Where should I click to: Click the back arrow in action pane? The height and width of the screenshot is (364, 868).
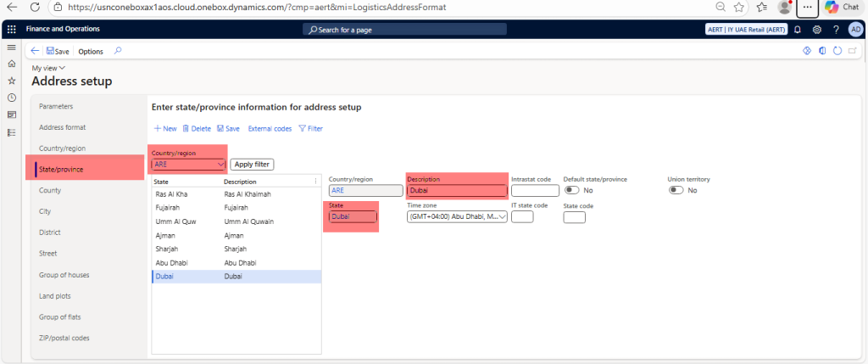coord(35,51)
